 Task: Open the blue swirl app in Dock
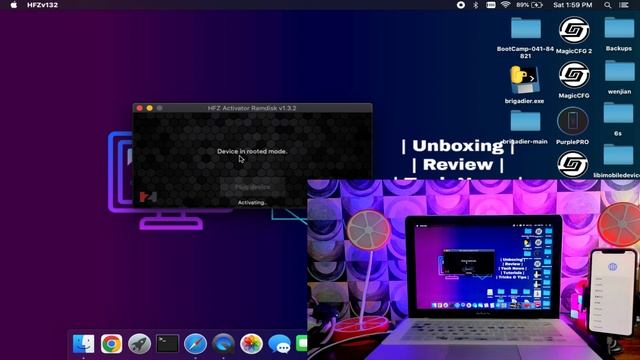[x=223, y=344]
